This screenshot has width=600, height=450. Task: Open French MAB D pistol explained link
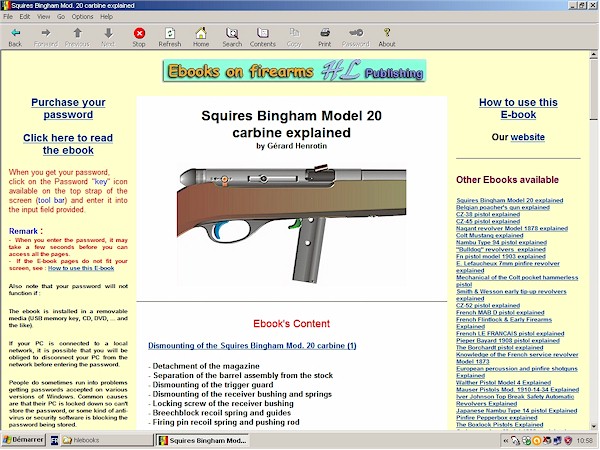(x=500, y=312)
